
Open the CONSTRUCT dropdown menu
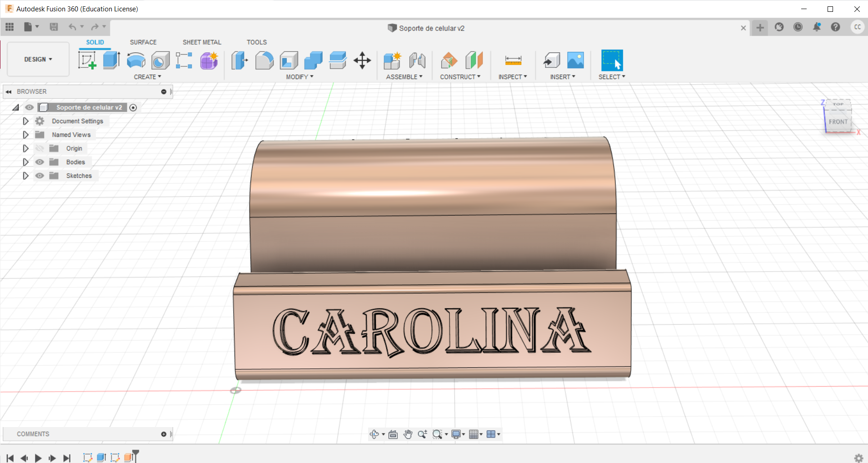pos(460,77)
